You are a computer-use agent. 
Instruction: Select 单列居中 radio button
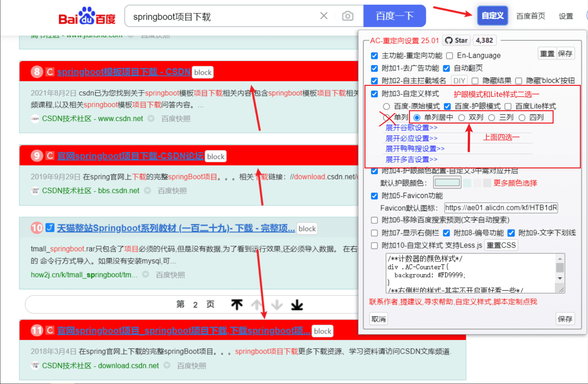coord(417,118)
